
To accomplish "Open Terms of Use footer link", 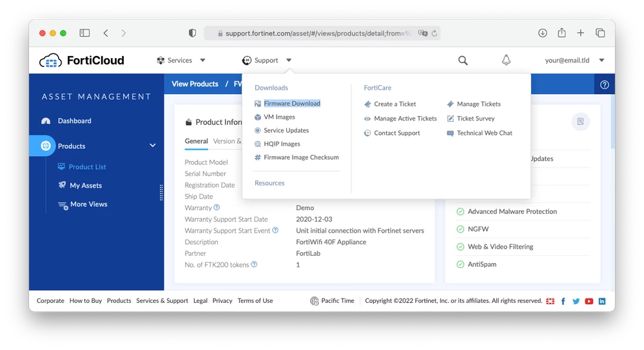I will click(255, 301).
